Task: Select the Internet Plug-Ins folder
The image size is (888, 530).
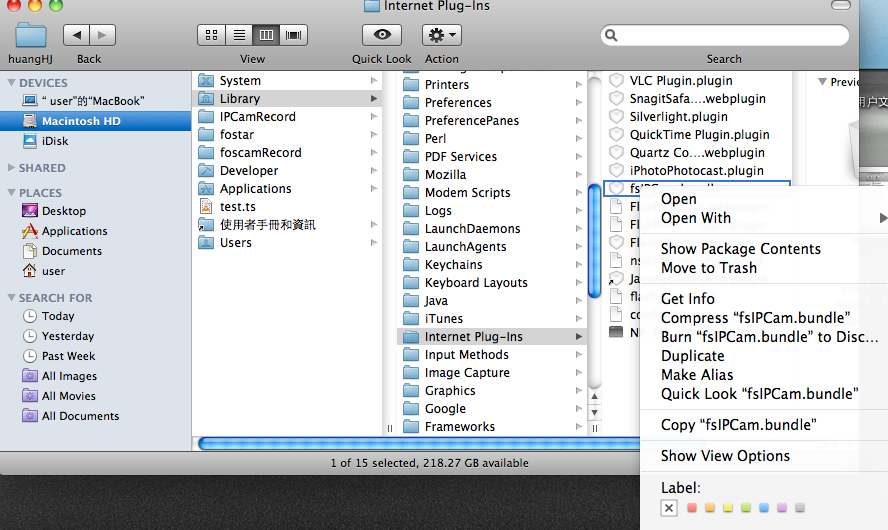Action: [492, 337]
